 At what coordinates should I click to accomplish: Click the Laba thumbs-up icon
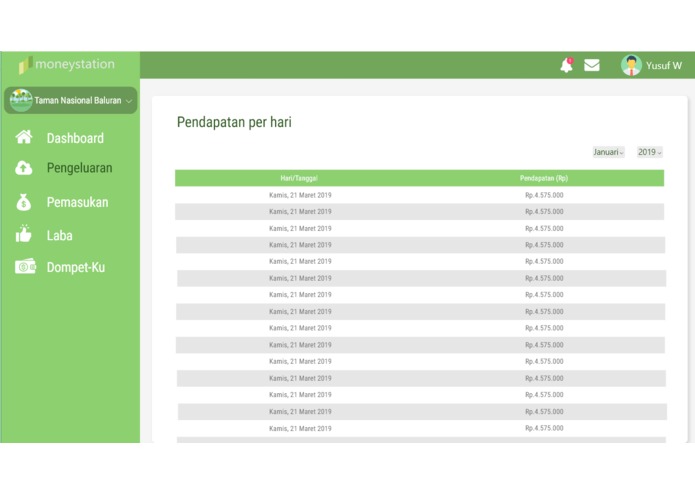23,233
